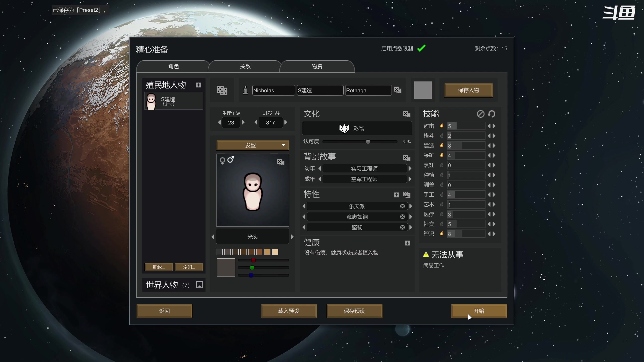The image size is (644, 362).
Task: Remove the 意志如钢 trait
Action: (x=403, y=217)
